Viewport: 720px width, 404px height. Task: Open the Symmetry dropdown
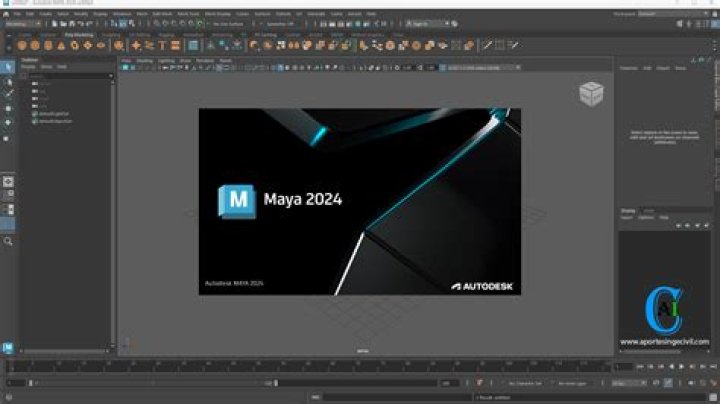click(x=281, y=24)
